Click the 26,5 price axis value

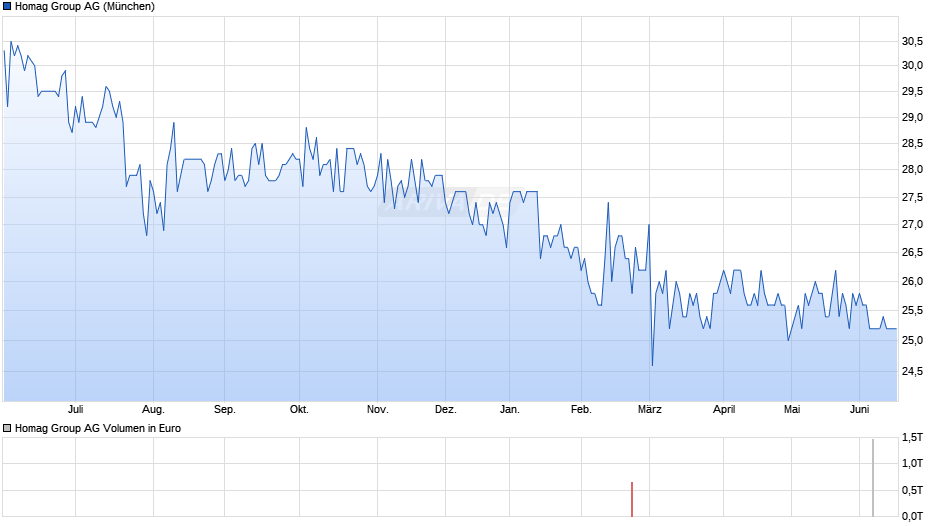point(912,253)
